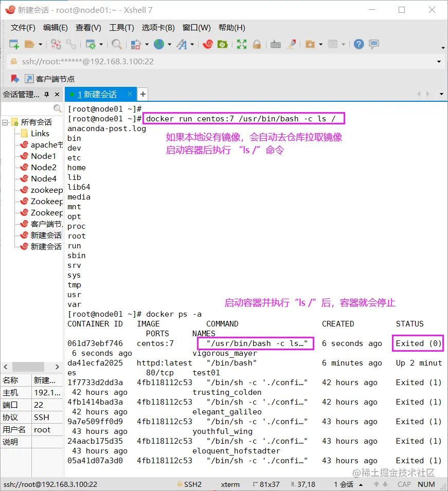Click the padlock lock-screen icon

click(257, 44)
